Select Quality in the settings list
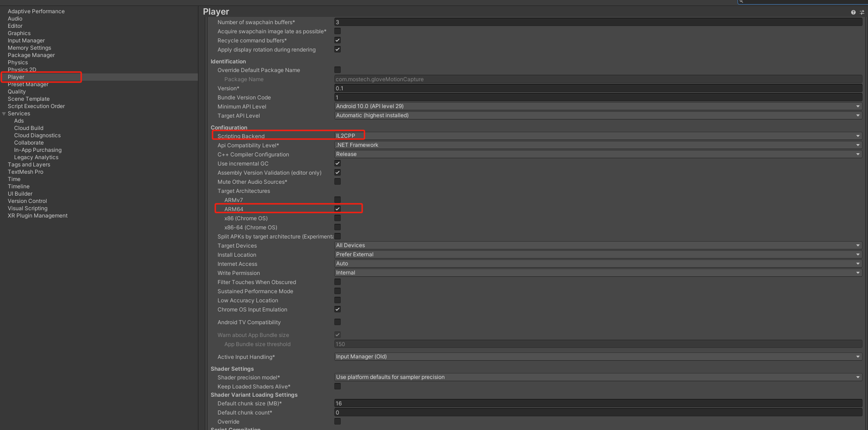The width and height of the screenshot is (868, 430). click(x=17, y=92)
